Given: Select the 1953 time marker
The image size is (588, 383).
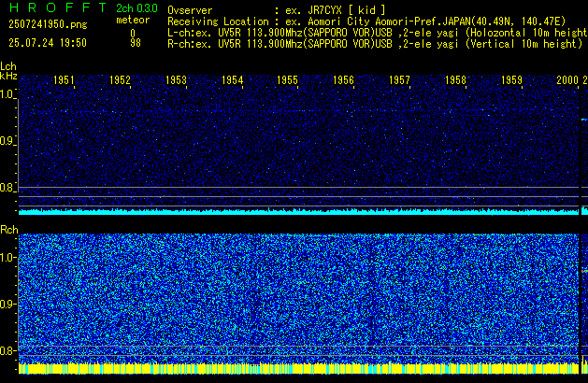Looking at the screenshot, I should click(x=176, y=80).
